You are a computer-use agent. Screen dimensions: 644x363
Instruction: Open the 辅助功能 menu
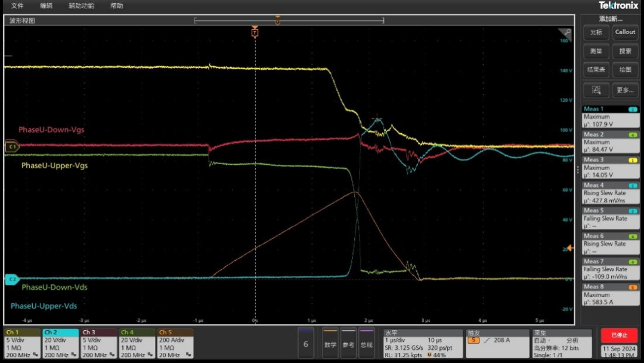tap(81, 6)
